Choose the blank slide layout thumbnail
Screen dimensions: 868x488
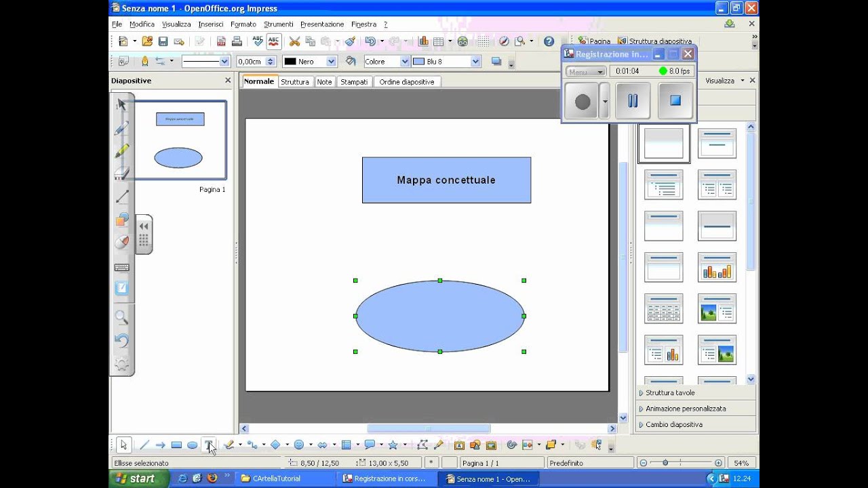[663, 143]
